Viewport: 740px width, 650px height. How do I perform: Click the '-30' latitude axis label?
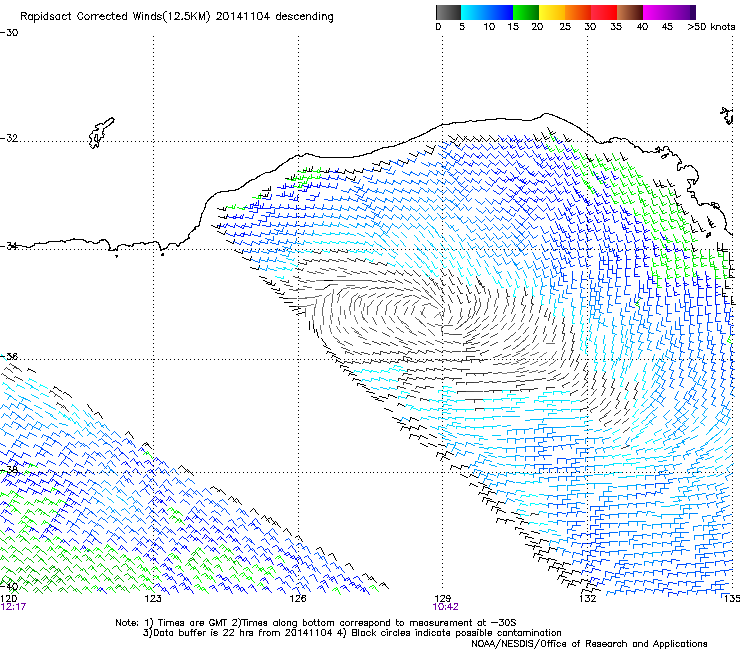tap(9, 33)
